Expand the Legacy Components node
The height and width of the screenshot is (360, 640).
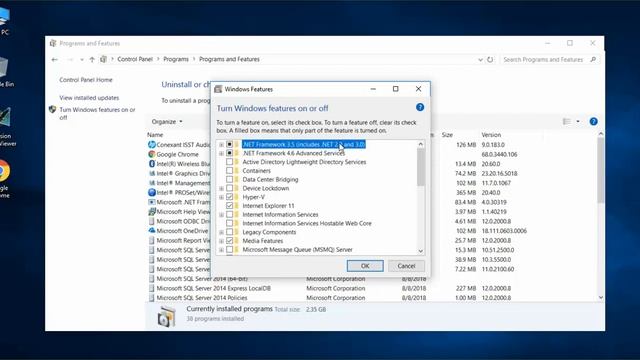point(221,232)
